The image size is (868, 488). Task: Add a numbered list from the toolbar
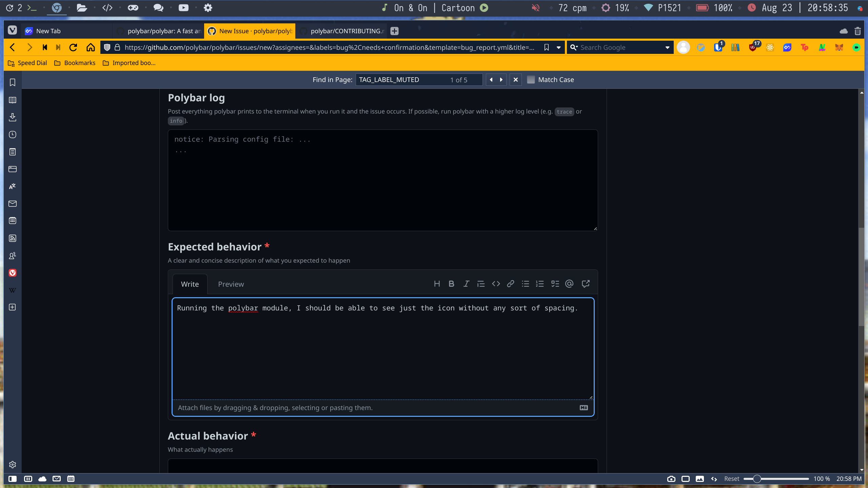click(x=539, y=284)
